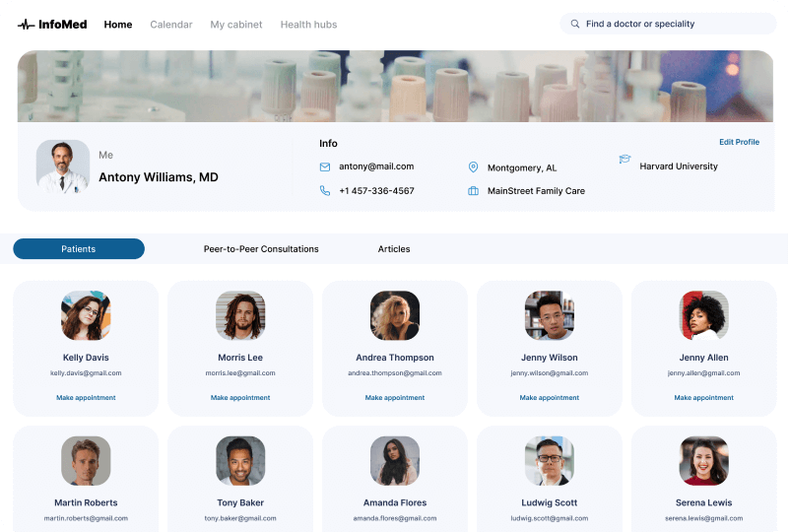Viewport: 789px width, 532px height.
Task: Open Health hubs section
Action: [x=308, y=25]
